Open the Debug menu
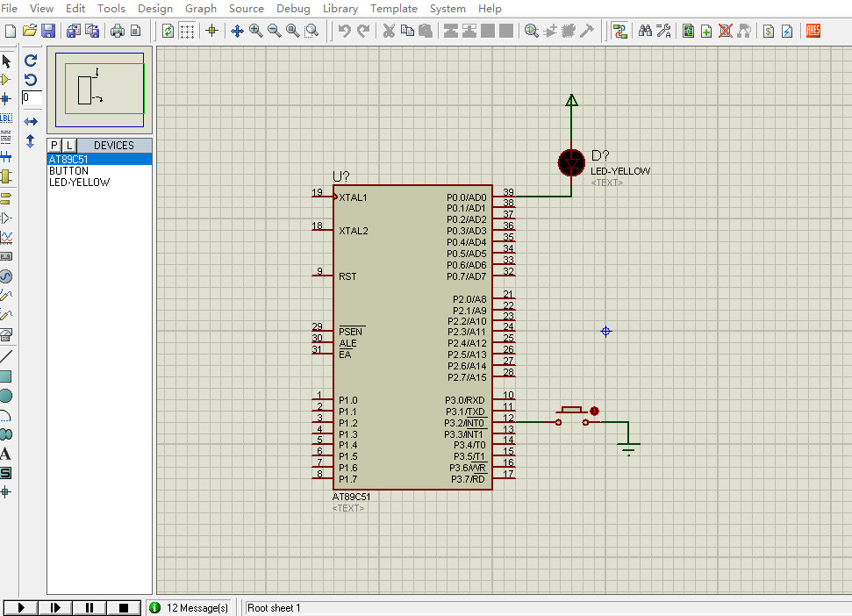The width and height of the screenshot is (852, 616). [x=293, y=9]
